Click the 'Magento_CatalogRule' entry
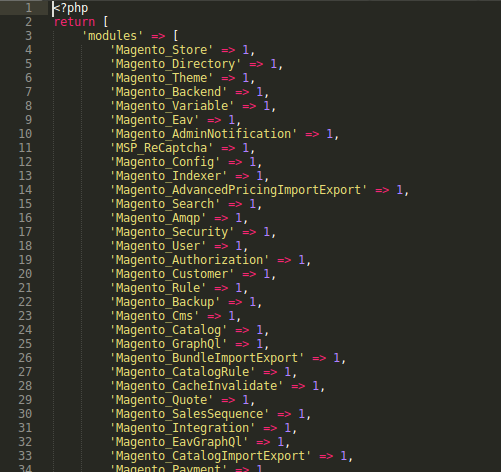 tap(183, 372)
